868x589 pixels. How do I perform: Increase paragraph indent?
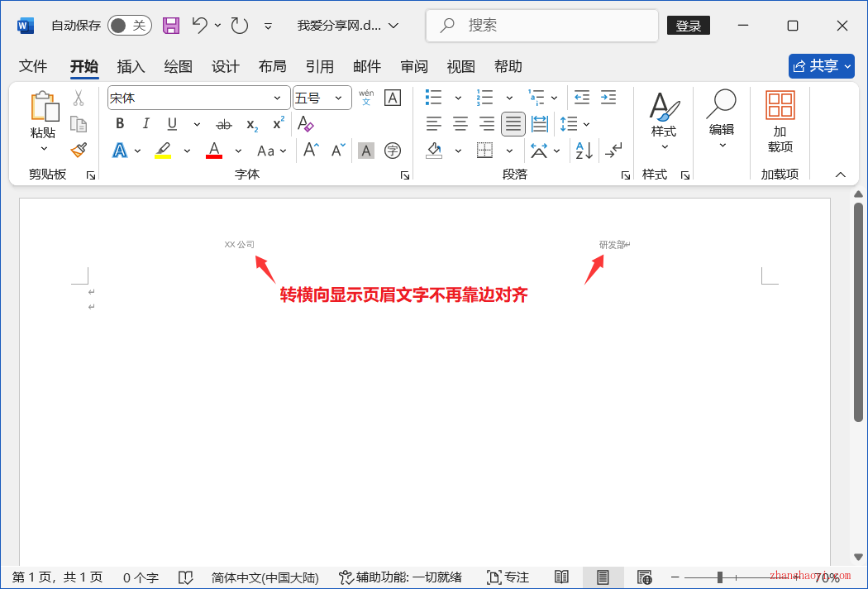[x=608, y=98]
